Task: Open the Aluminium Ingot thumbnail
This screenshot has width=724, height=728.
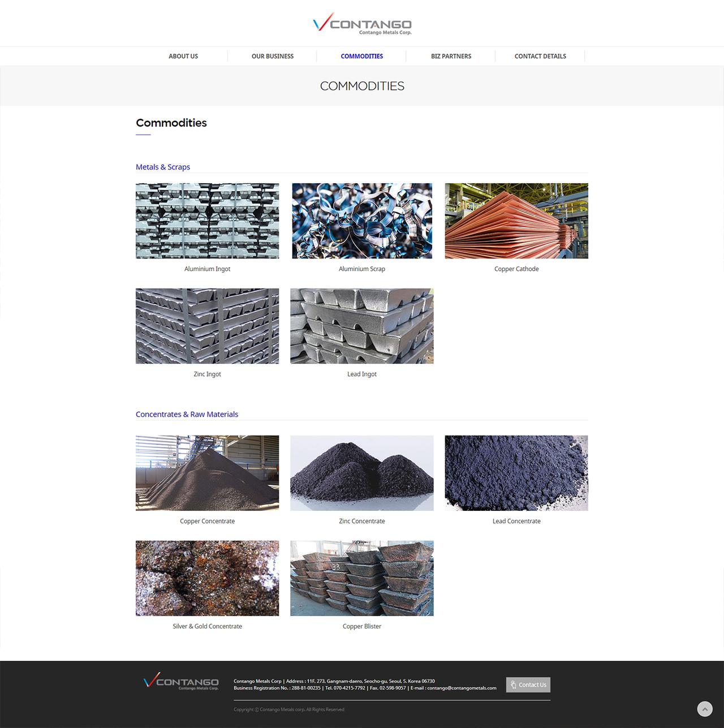Action: [x=207, y=221]
